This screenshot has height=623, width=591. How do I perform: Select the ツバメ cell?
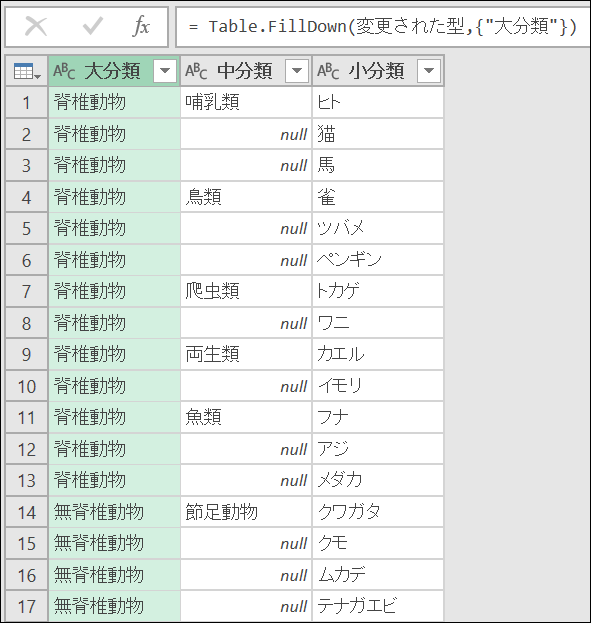coord(378,228)
